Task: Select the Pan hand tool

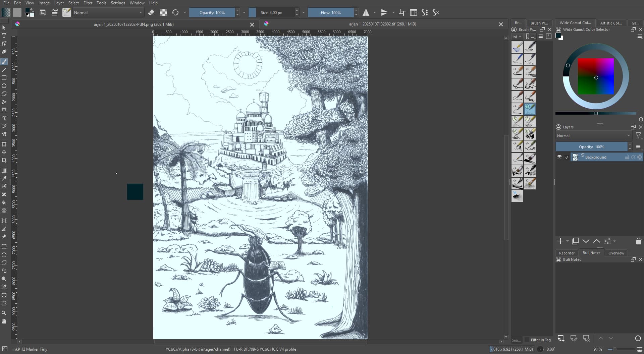Action: (x=4, y=321)
